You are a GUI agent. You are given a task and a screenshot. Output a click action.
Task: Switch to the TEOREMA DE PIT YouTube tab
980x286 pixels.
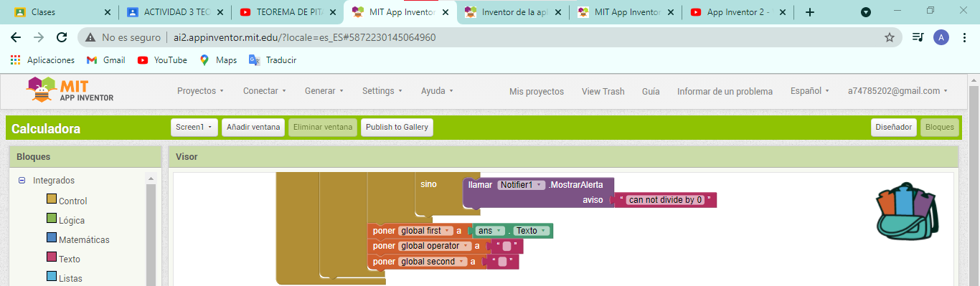[288, 12]
